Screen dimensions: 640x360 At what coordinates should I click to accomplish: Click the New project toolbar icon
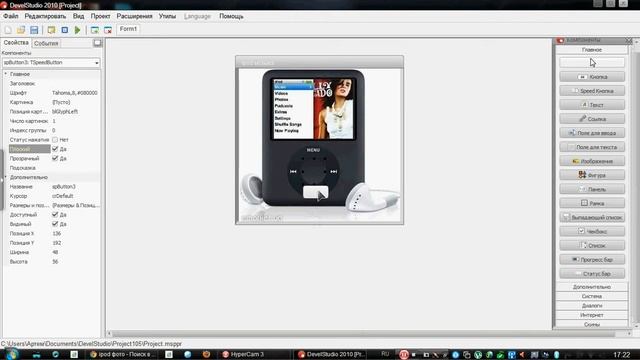(x=8, y=30)
